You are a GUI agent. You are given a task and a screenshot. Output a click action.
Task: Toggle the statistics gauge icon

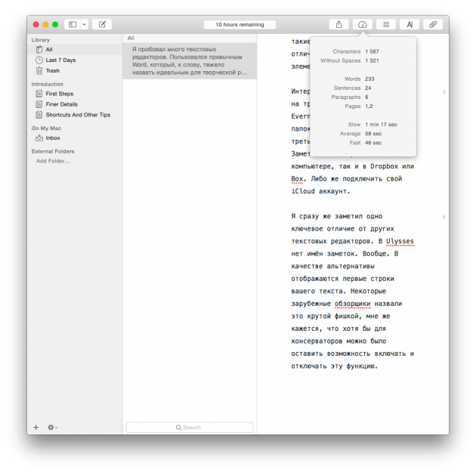pos(362,24)
